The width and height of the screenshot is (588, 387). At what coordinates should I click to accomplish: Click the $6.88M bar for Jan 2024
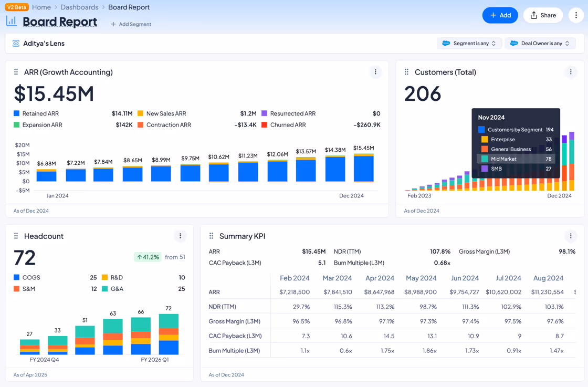coord(47,175)
